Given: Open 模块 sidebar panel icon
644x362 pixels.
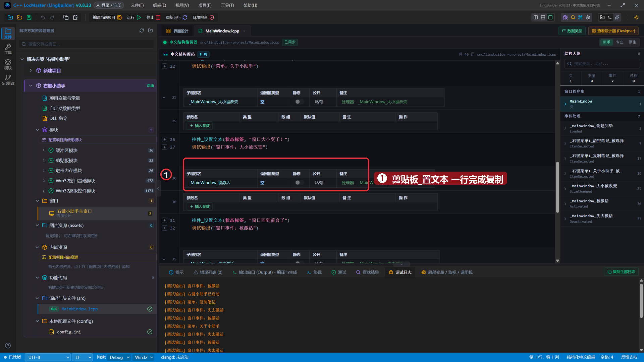Looking at the screenshot, I should (8, 64).
